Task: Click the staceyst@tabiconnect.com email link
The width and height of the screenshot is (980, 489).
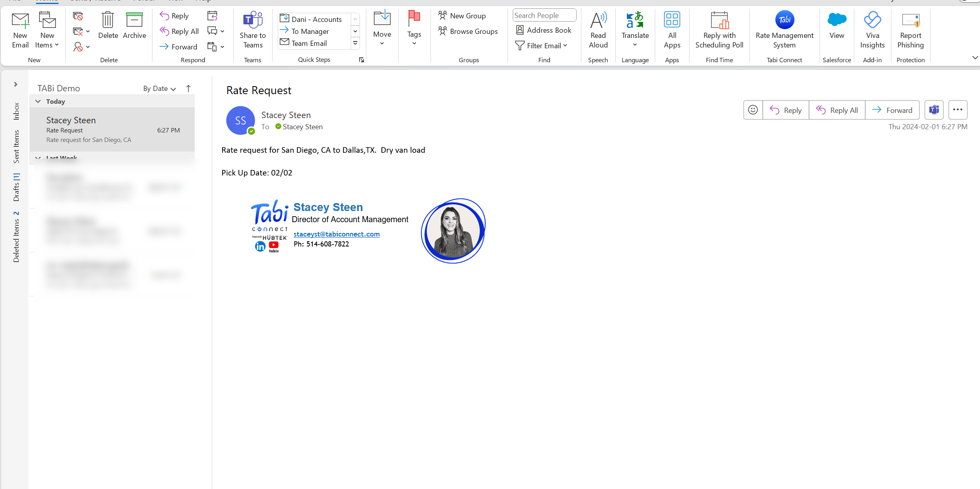Action: click(x=336, y=234)
